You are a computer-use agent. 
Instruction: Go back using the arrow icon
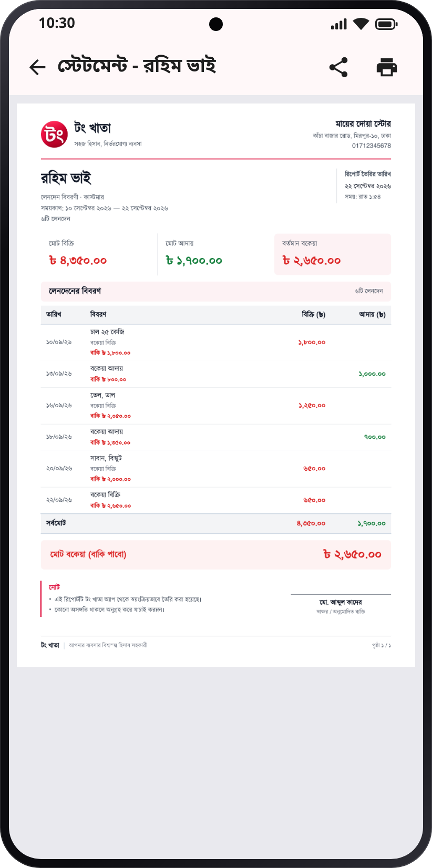point(37,67)
